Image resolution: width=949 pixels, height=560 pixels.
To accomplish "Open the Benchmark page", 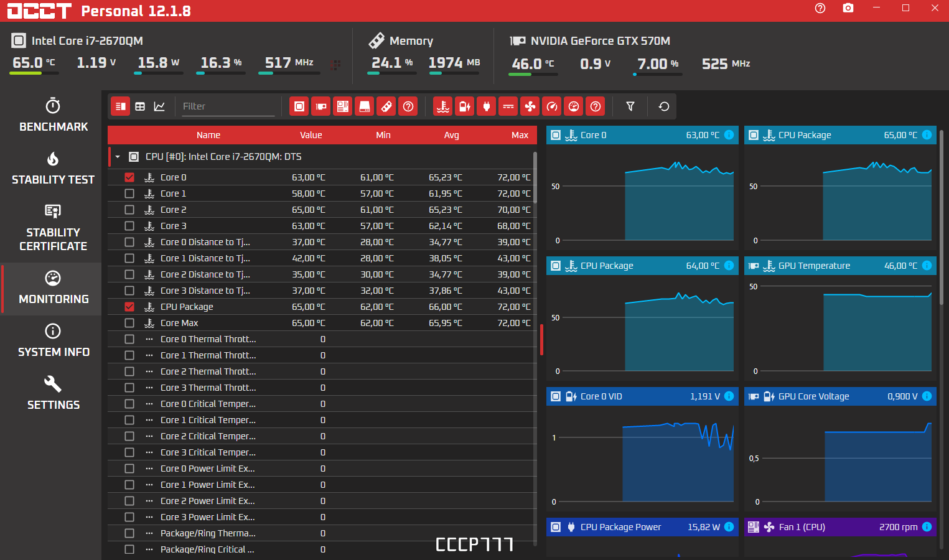I will (53, 115).
